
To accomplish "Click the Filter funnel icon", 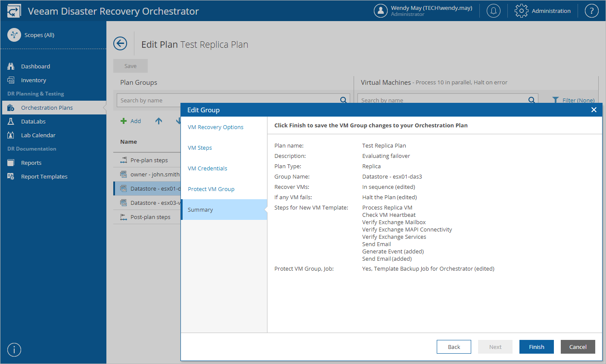I will click(x=556, y=100).
